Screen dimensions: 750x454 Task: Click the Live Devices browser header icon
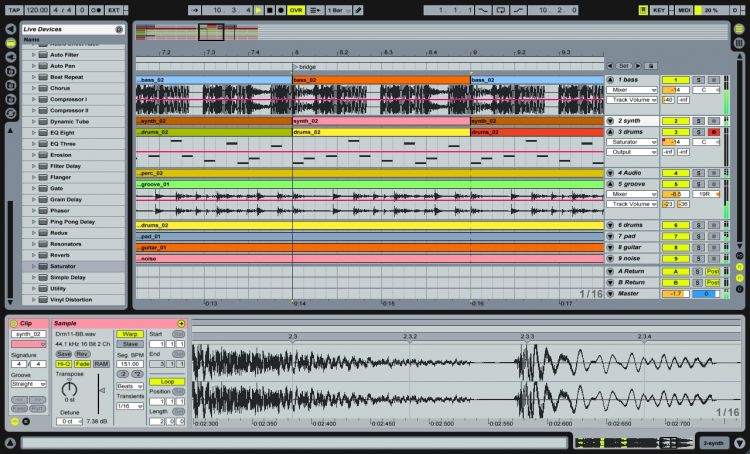[x=119, y=29]
